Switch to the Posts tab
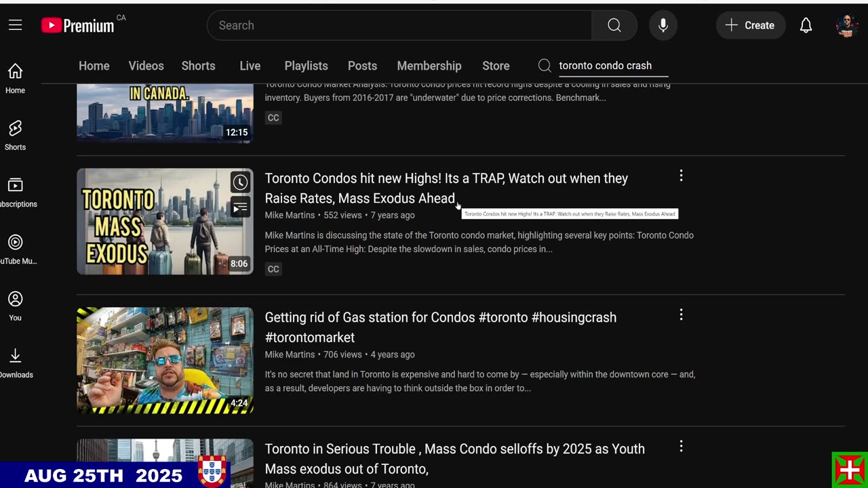The image size is (868, 488). [x=362, y=66]
